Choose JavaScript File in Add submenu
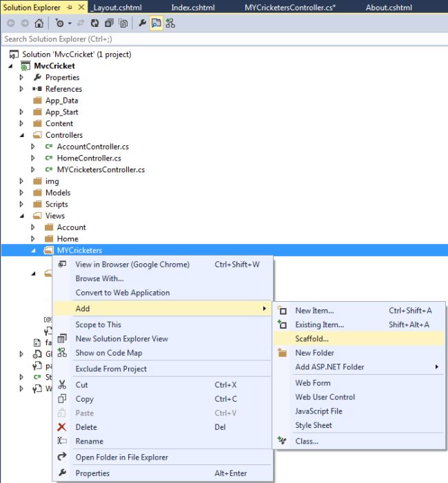The image size is (448, 483). click(359, 411)
